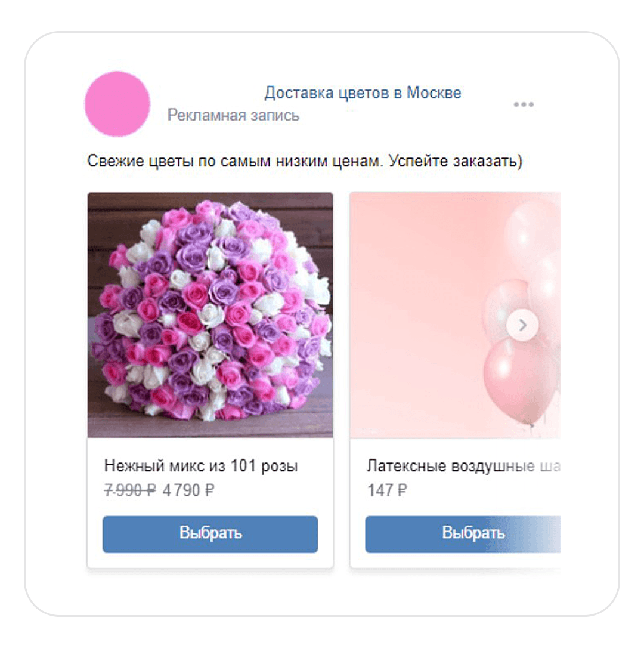The height and width of the screenshot is (664, 644).
Task: Open the roses bouquet photo
Action: click(x=210, y=314)
